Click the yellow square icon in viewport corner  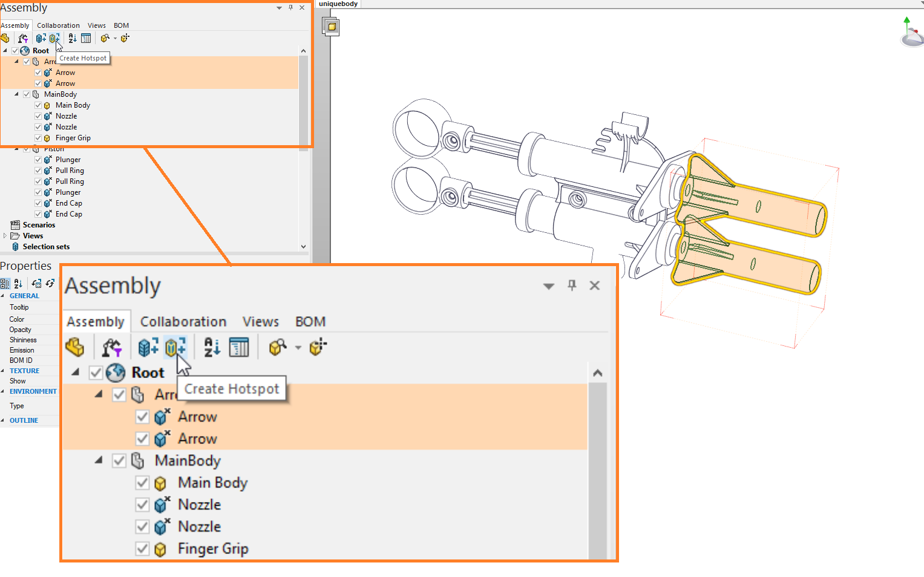point(332,27)
